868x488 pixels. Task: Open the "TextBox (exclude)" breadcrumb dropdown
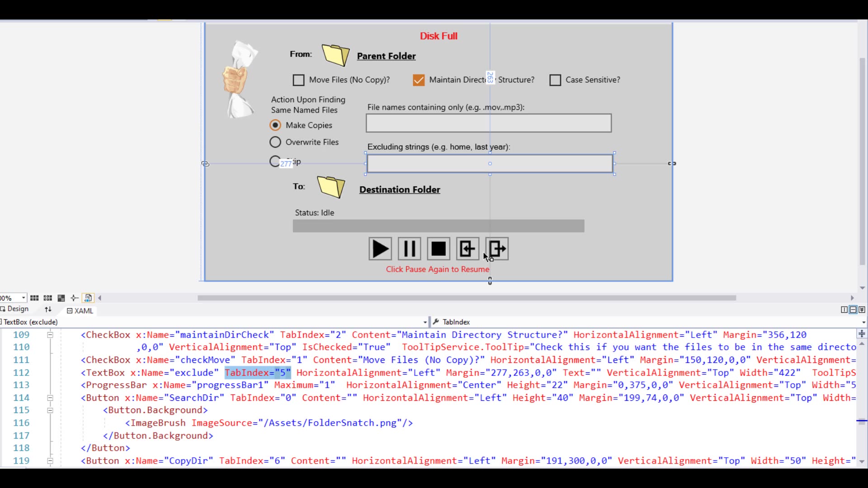pyautogui.click(x=425, y=322)
